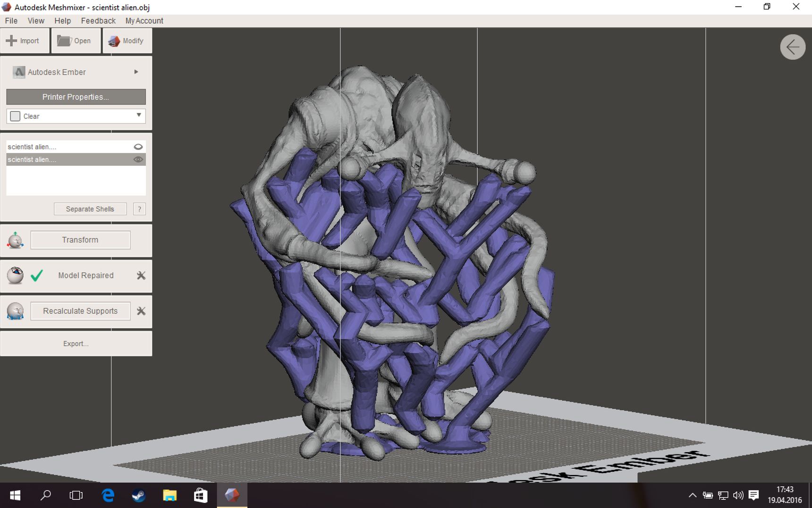Screen dimensions: 812x508
Task: Click the Export... button
Action: [x=76, y=344]
